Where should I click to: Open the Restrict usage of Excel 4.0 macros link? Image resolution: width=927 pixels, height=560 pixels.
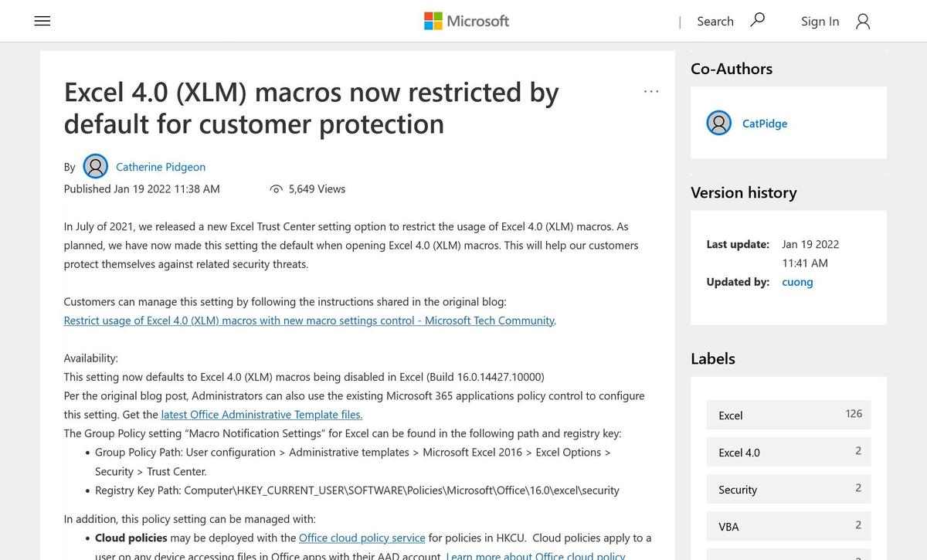click(309, 321)
